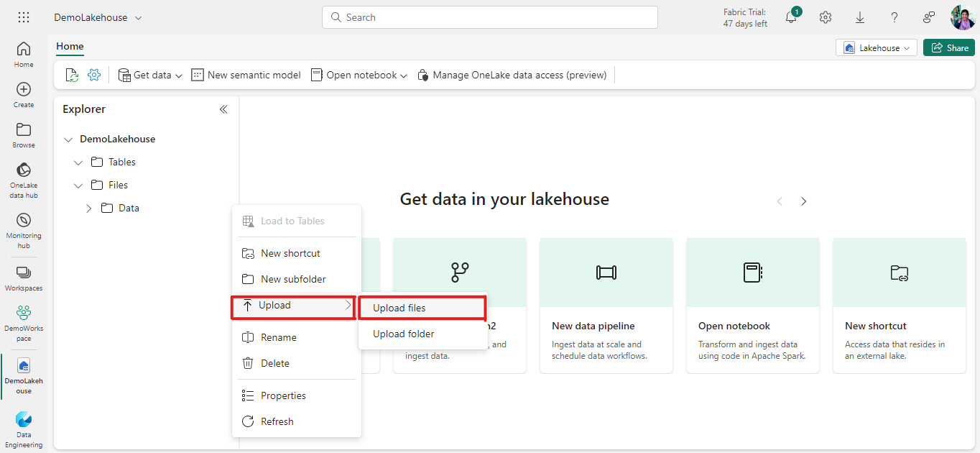This screenshot has height=453, width=980.
Task: Open the Lakehouse mode switcher dropdown
Action: tap(877, 47)
